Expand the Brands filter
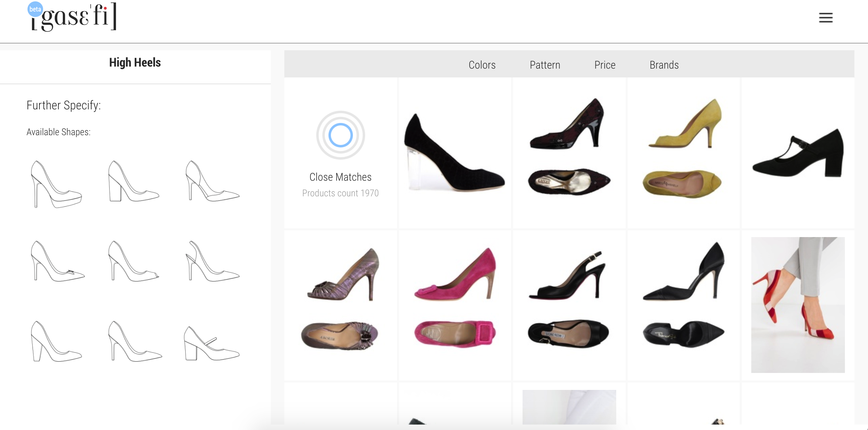The width and height of the screenshot is (868, 430). [664, 65]
